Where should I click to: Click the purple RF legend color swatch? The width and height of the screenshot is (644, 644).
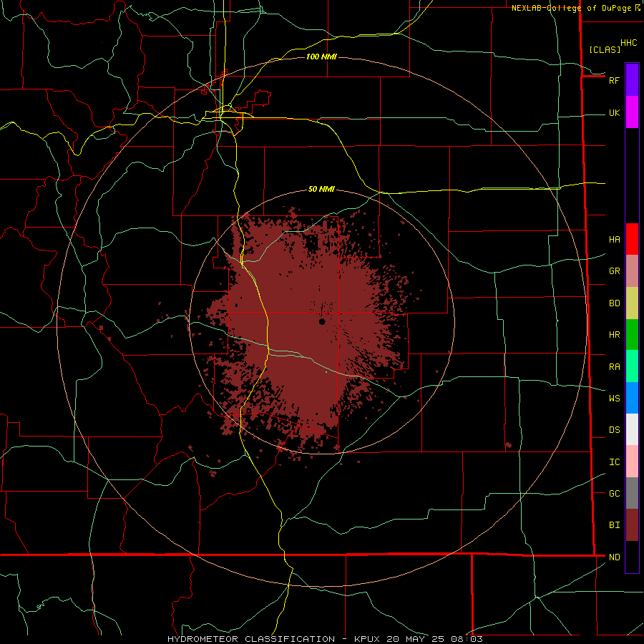coord(632,80)
